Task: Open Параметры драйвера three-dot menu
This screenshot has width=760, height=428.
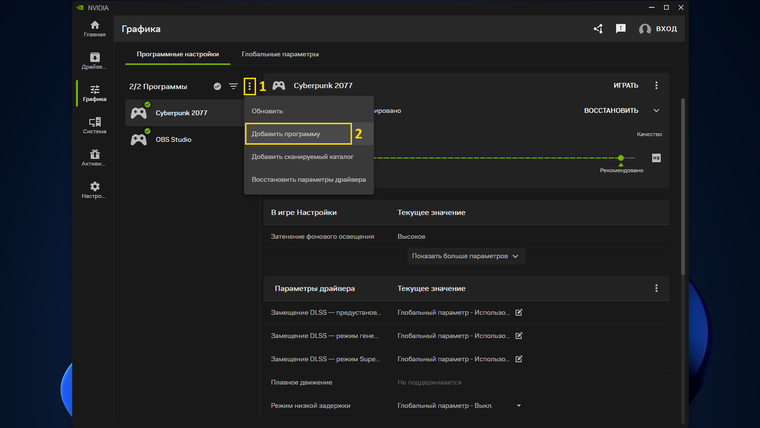Action: click(x=656, y=288)
